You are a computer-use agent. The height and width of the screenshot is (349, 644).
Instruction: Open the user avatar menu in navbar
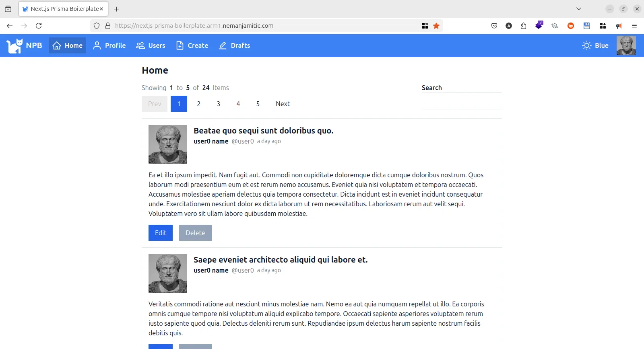(x=626, y=45)
